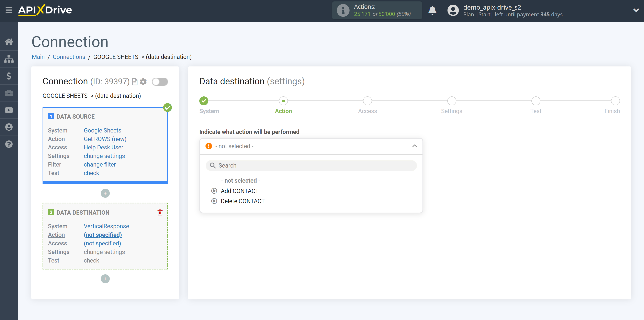
Task: Click change settings for DATA SOURCE
Action: [x=104, y=156]
